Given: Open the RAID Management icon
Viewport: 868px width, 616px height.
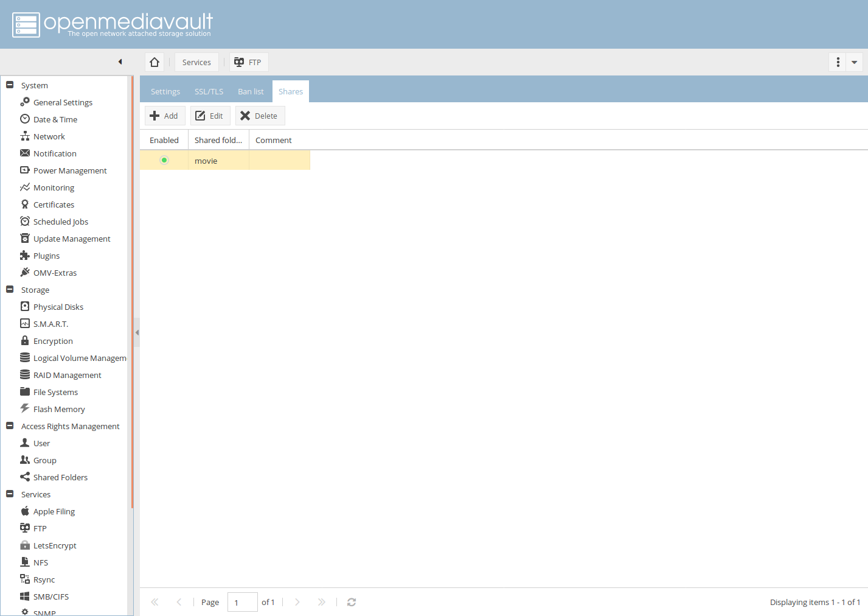Looking at the screenshot, I should tap(25, 374).
